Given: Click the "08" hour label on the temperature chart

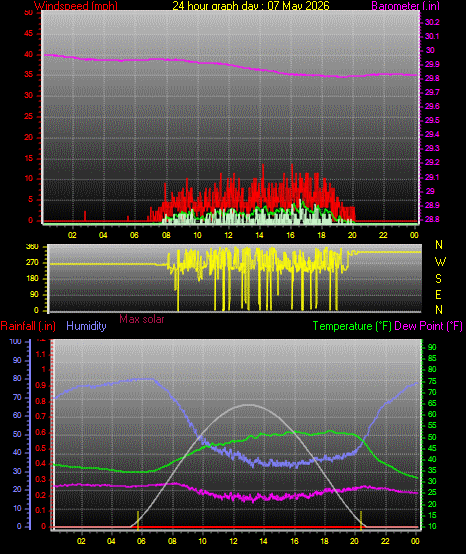Looking at the screenshot, I should click(172, 541).
